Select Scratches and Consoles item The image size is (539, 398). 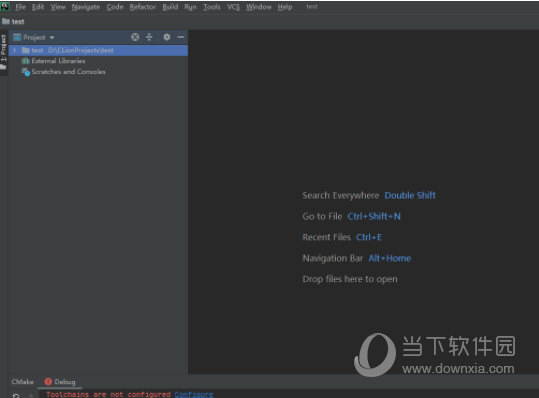click(x=68, y=72)
